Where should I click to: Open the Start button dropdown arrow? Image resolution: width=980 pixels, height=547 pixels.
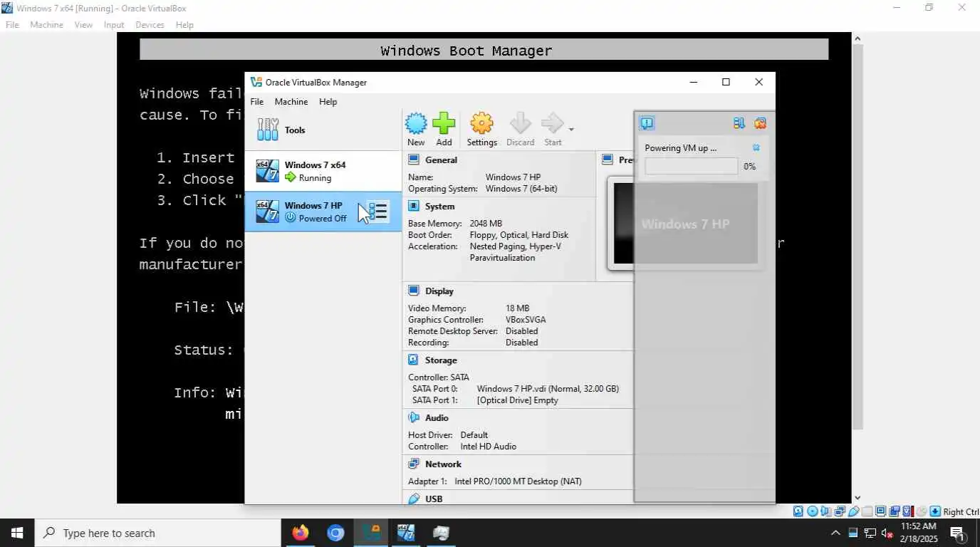click(x=571, y=130)
